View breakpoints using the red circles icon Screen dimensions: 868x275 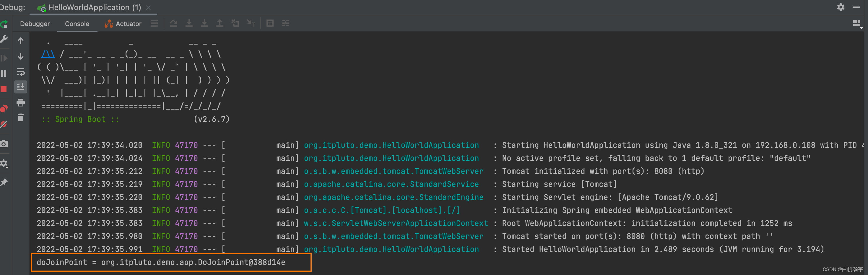pos(4,108)
